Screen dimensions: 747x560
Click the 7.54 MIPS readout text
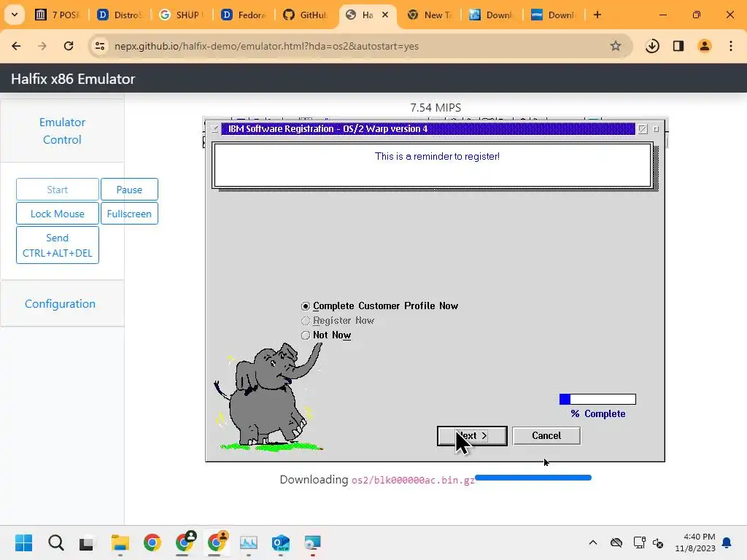436,108
